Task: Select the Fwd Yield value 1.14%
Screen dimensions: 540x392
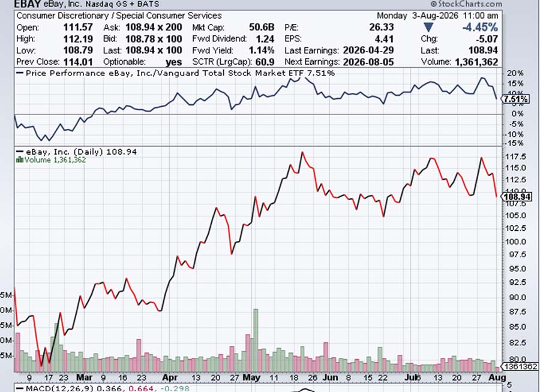Action: (262, 50)
